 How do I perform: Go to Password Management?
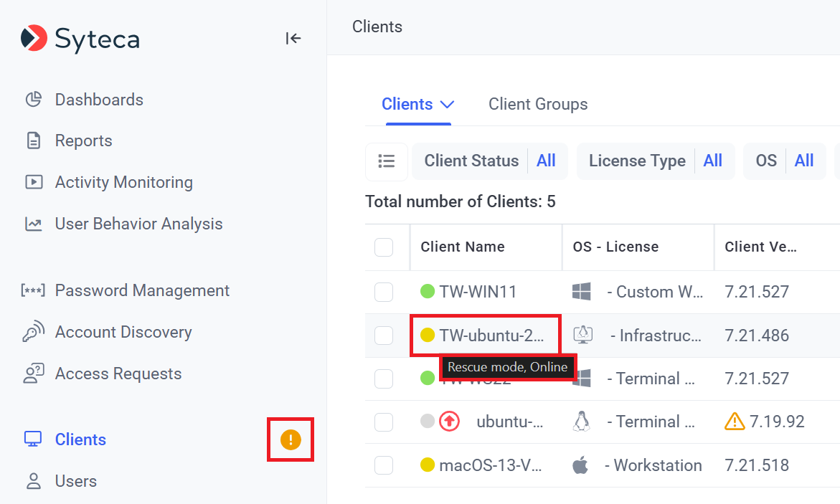coord(142,290)
